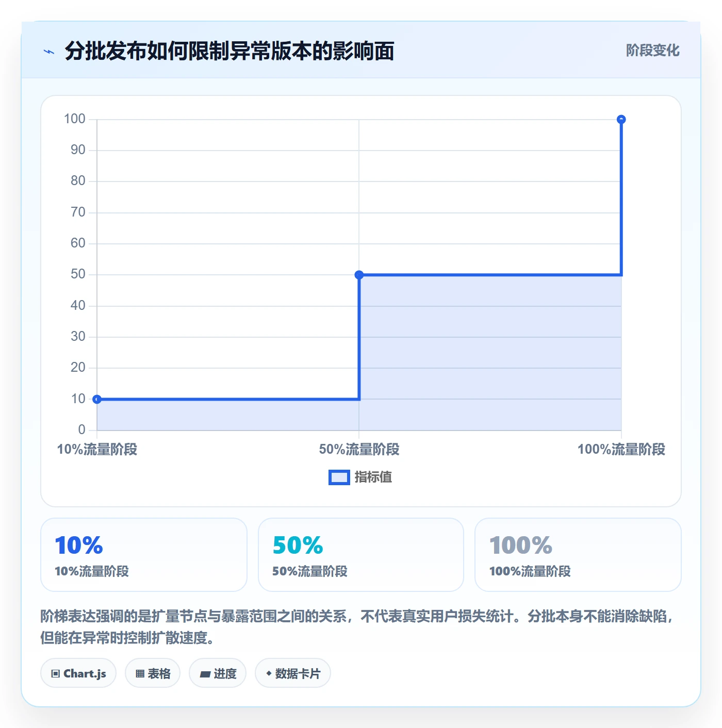The height and width of the screenshot is (728, 722).
Task: Click the 50%流量阶段 x-axis label
Action: 359,450
